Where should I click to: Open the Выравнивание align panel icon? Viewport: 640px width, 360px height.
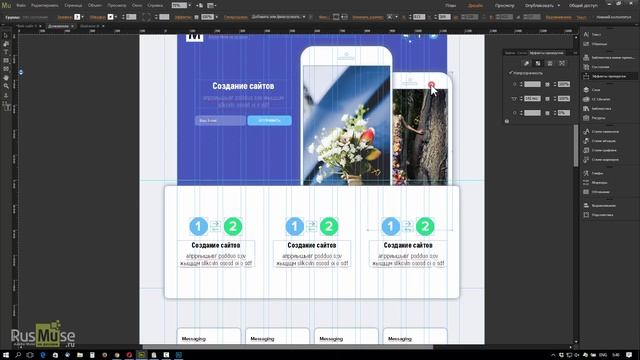pyautogui.click(x=586, y=205)
